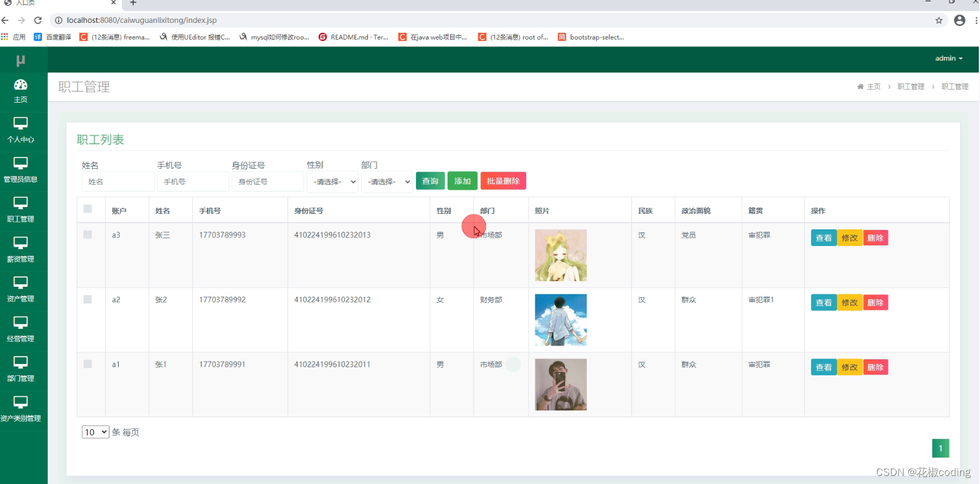Click 修改 for employee 张1

(x=850, y=367)
